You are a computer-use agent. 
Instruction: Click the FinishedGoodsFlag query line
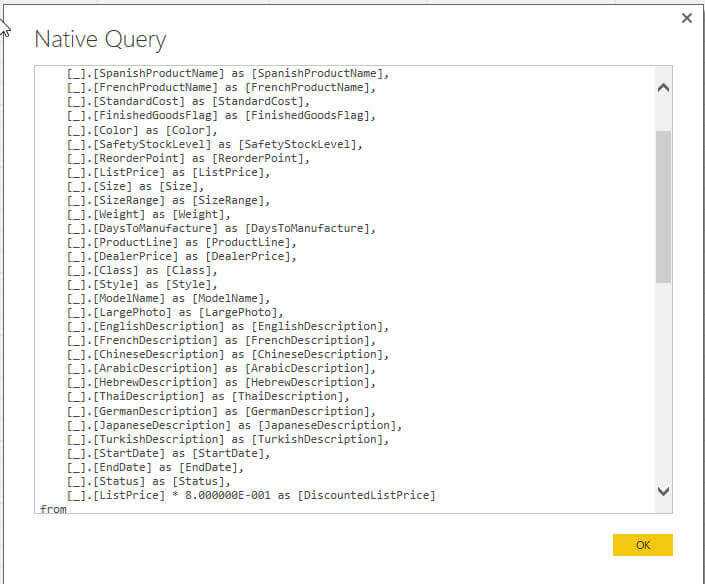click(221, 116)
